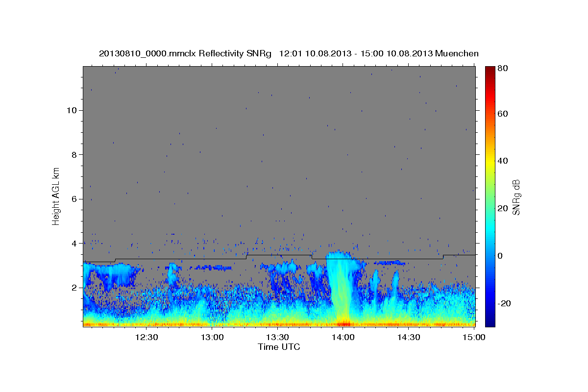
Task: Click the colorbar value 60
Action: tap(502, 114)
